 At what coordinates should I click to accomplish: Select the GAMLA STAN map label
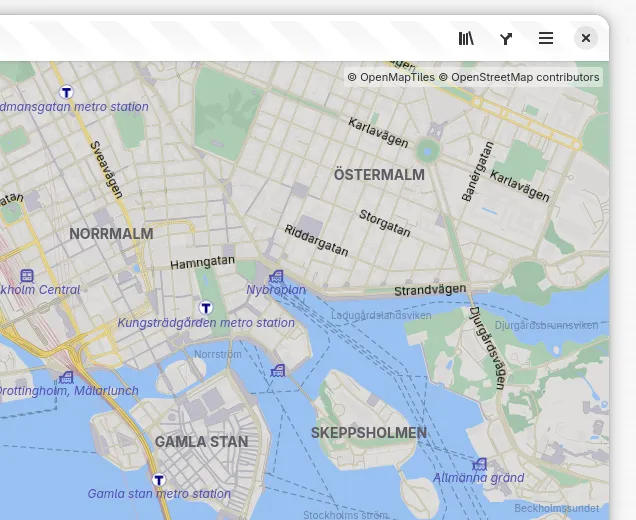click(x=201, y=441)
